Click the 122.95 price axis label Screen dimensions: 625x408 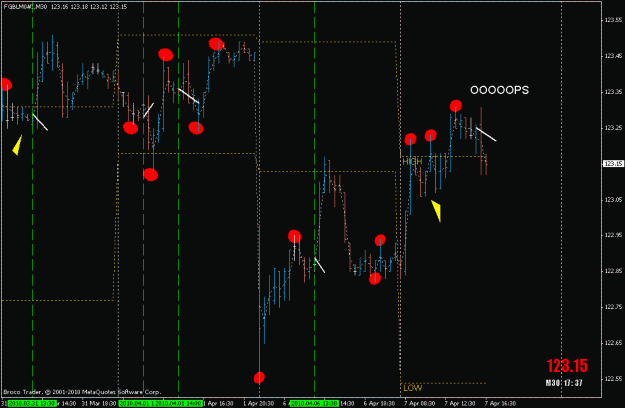[613, 235]
